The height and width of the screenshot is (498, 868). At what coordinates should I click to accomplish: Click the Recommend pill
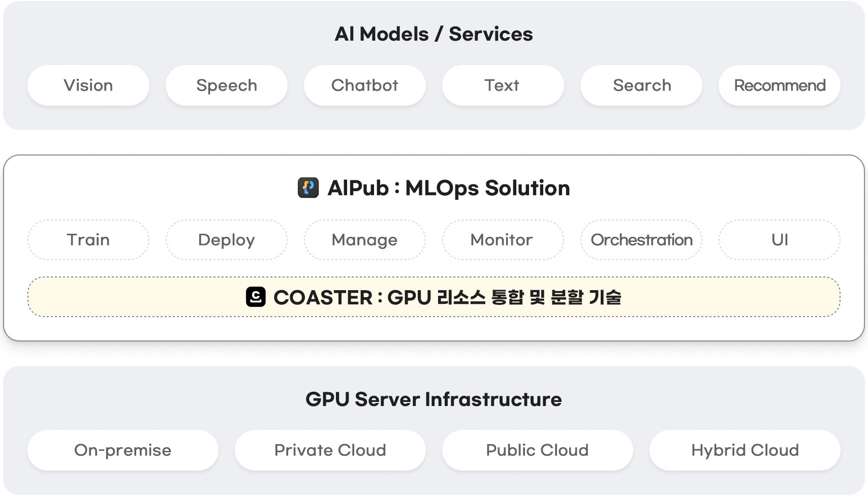coord(779,85)
